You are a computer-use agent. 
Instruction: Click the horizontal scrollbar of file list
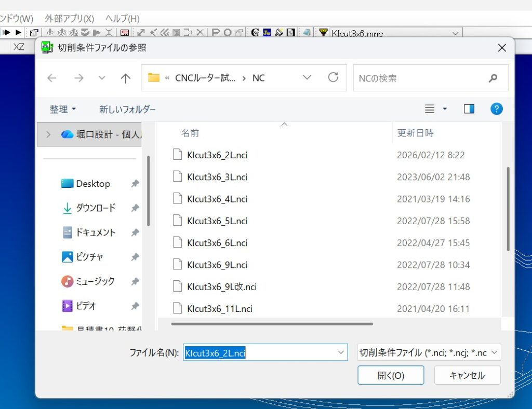[x=272, y=324]
